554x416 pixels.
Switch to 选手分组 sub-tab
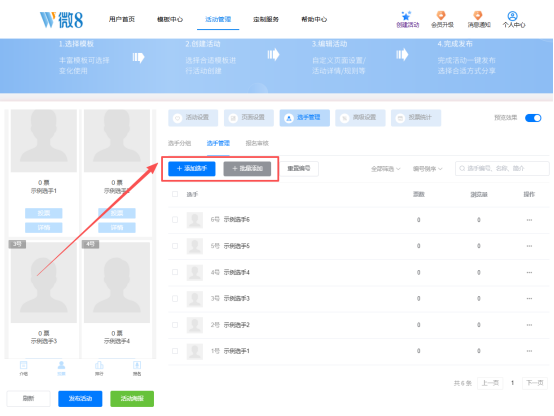point(179,143)
